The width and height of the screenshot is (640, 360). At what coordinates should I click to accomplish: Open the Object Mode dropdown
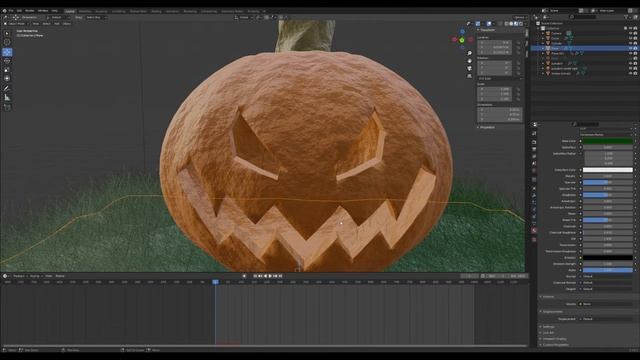[x=17, y=24]
